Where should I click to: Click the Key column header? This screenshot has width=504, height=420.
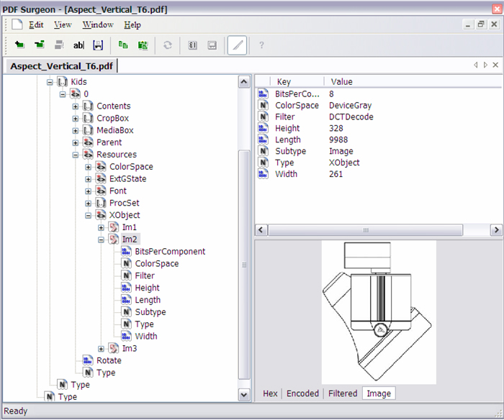(284, 82)
